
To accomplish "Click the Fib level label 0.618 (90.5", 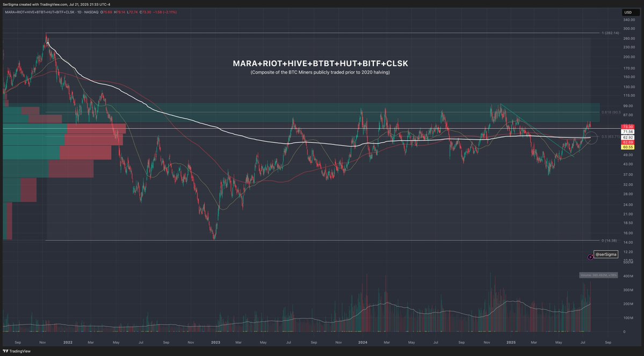I will tap(611, 112).
